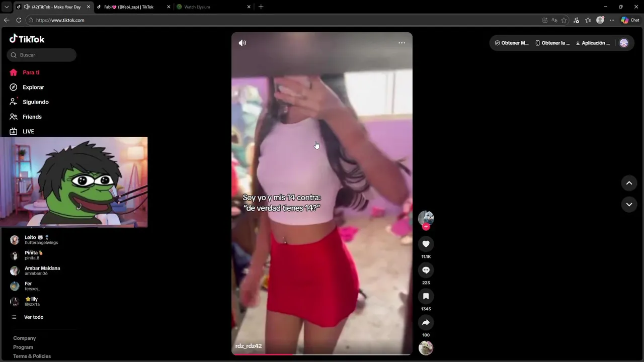The width and height of the screenshot is (644, 362).
Task: Open the browser profile avatar
Action: (x=600, y=20)
